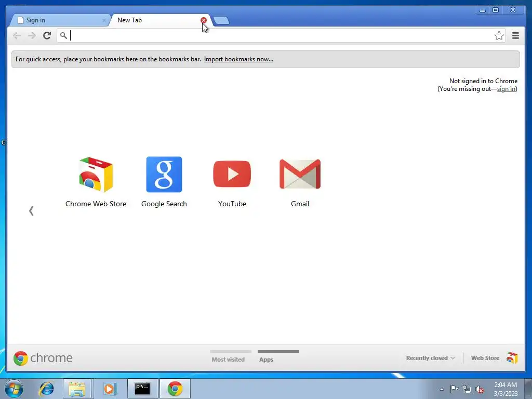Click the Web Store bag icon in footer
This screenshot has height=399, width=532.
(512, 358)
